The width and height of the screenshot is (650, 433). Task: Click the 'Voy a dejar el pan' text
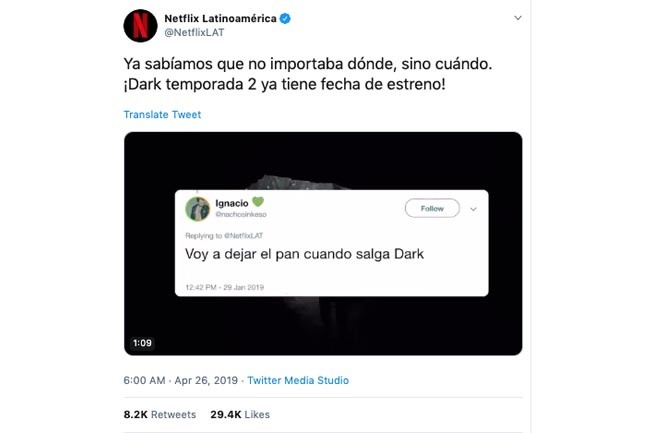click(304, 254)
